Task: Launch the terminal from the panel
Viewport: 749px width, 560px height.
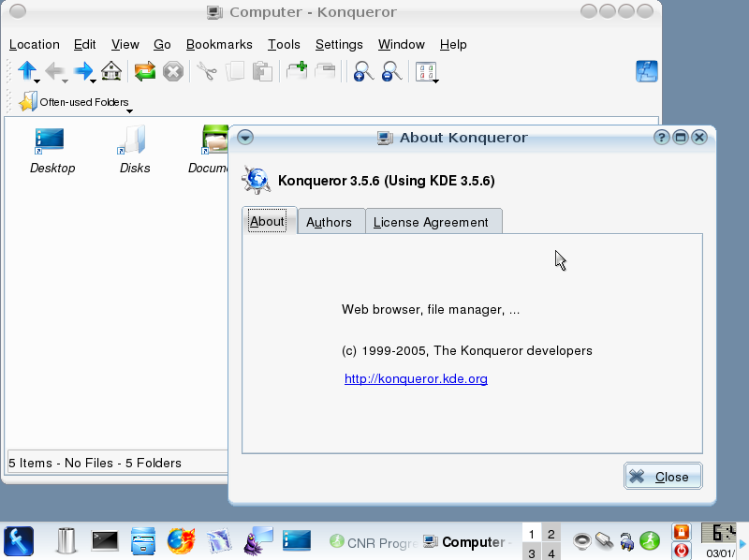Action: pyautogui.click(x=105, y=541)
